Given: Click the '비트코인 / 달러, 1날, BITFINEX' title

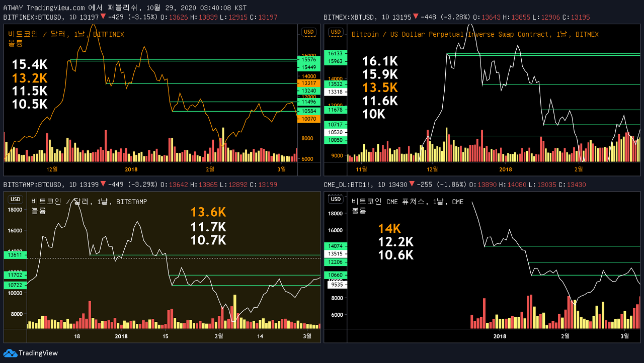Looking at the screenshot, I should pos(66,34).
